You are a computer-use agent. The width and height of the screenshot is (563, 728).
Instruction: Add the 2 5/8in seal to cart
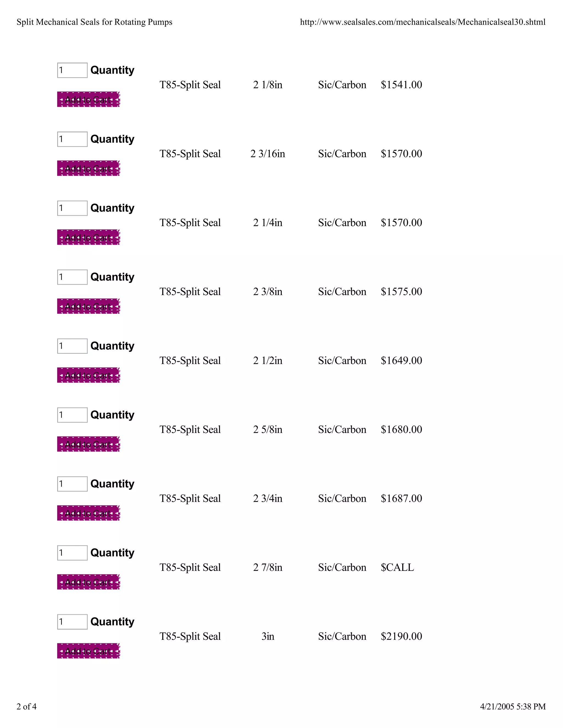89,444
